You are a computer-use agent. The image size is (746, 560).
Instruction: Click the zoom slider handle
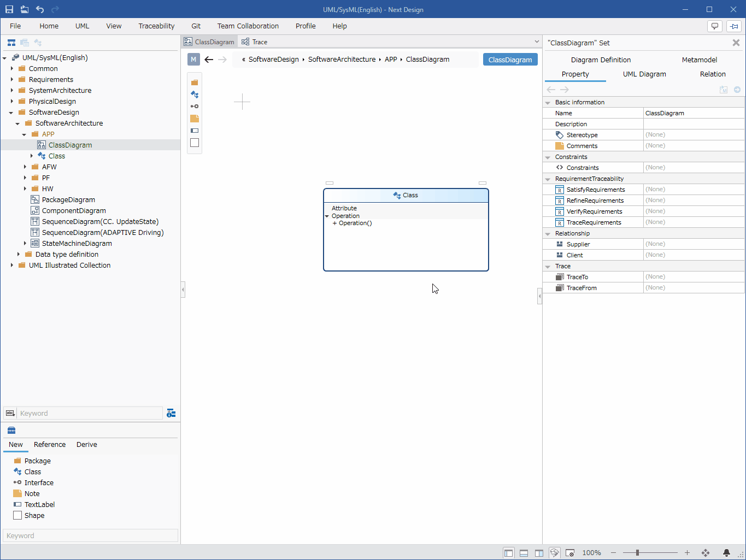637,553
